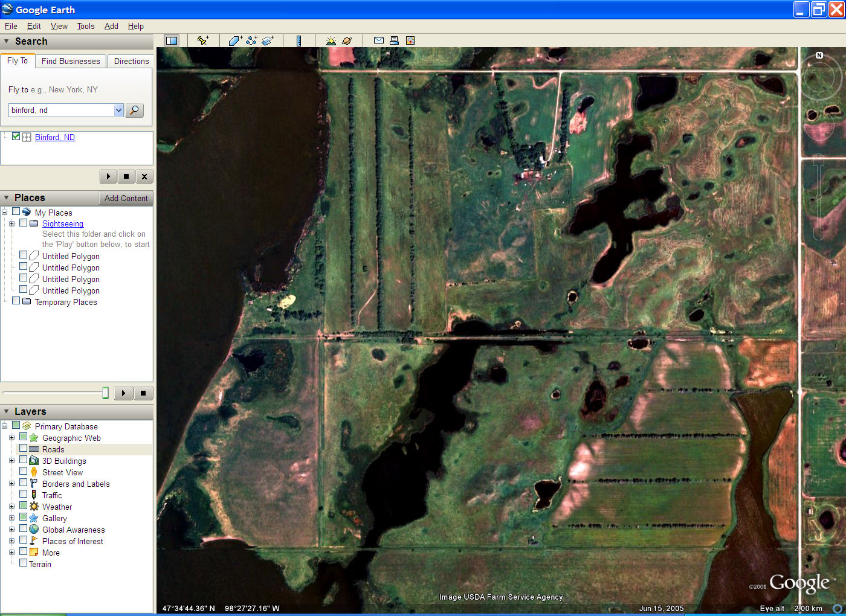Expand the Weather layer node
Viewport: 846px width, 616px height.
coord(11,507)
